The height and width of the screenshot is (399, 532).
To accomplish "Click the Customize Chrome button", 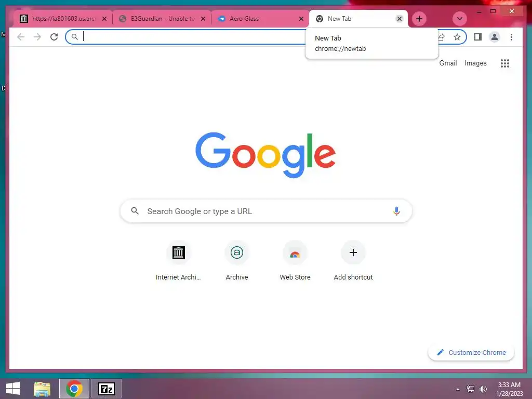I will point(471,353).
